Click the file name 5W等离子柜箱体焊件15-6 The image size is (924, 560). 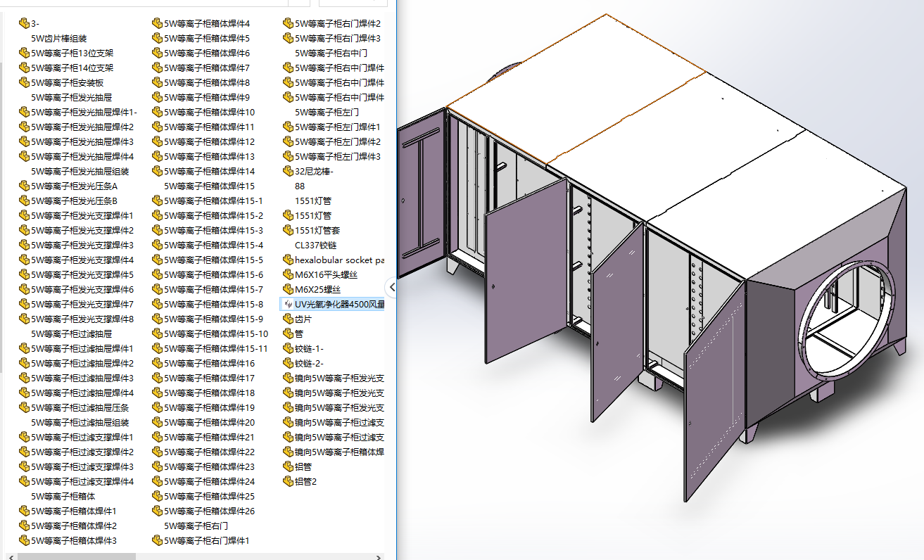point(213,274)
